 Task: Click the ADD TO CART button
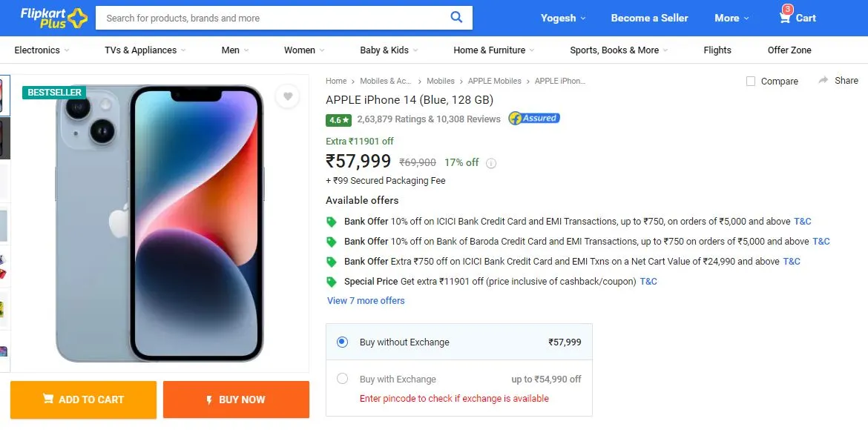click(x=84, y=400)
